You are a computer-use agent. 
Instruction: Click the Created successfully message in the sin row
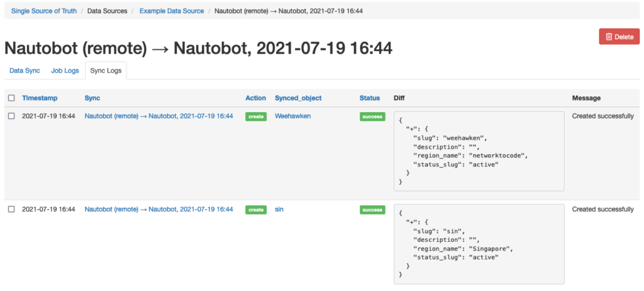[603, 209]
